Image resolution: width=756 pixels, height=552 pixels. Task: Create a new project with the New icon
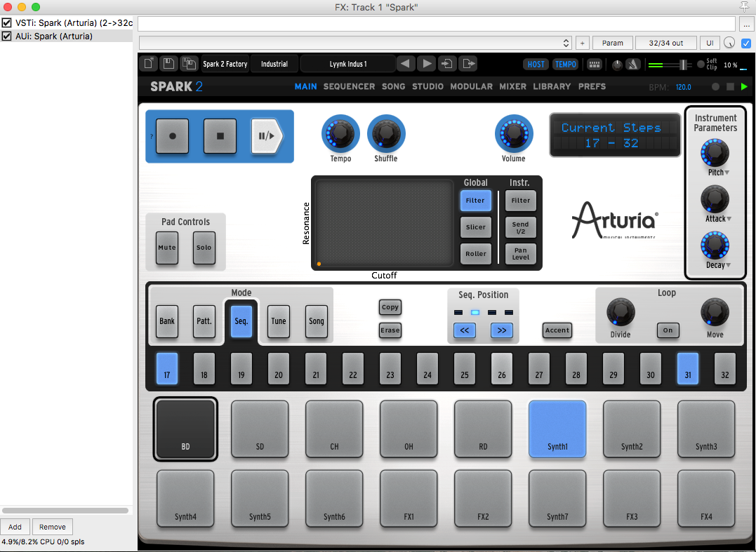[149, 64]
